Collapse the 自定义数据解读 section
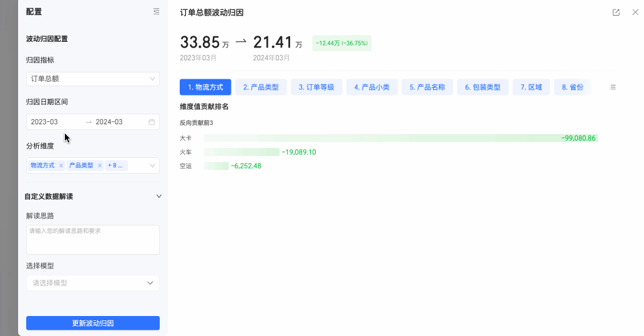Image resolution: width=644 pixels, height=336 pixels. (159, 196)
